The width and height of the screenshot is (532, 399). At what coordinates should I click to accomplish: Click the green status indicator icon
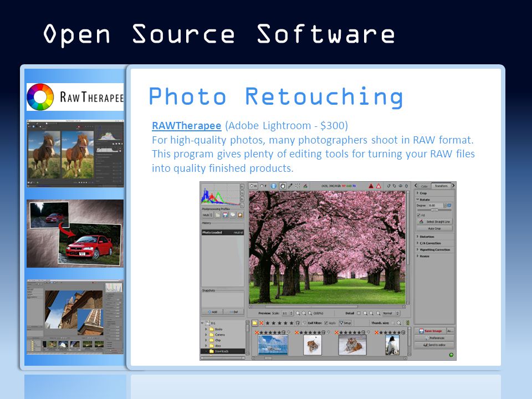(x=451, y=355)
